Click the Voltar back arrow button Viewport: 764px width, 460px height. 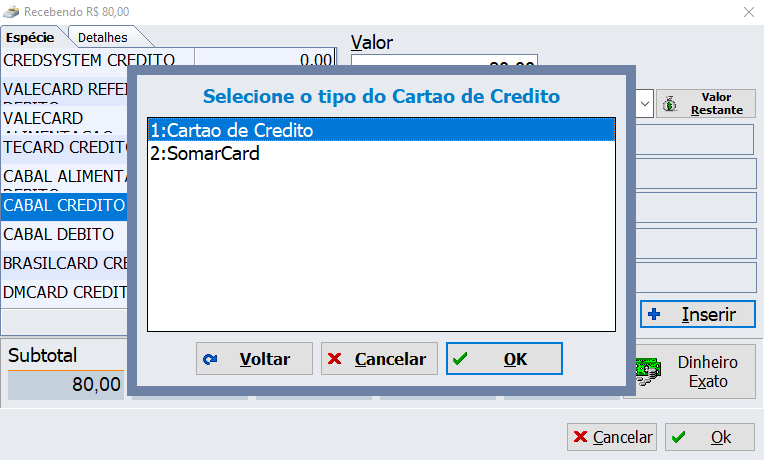point(254,359)
